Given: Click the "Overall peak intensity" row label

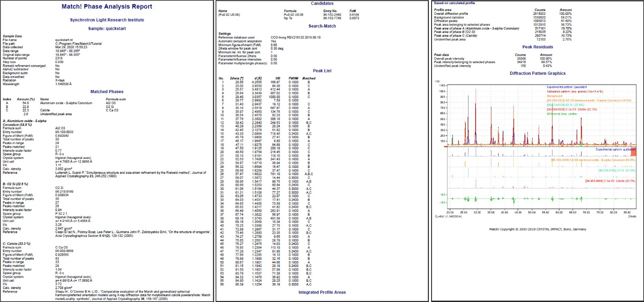Looking at the screenshot, I should pyautogui.click(x=448, y=59).
